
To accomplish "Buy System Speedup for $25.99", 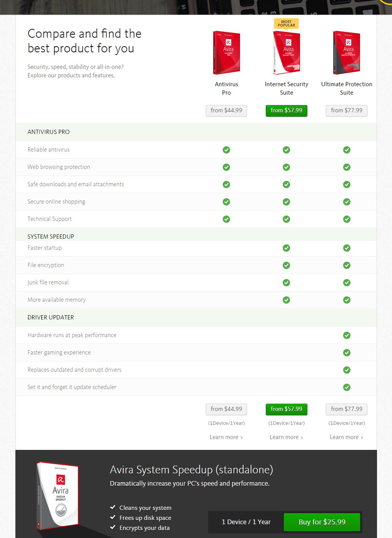I will pyautogui.click(x=322, y=522).
